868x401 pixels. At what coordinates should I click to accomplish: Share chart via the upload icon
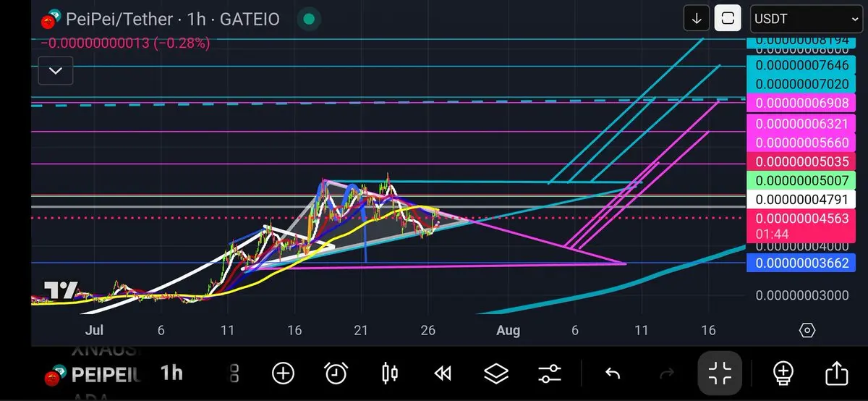coord(836,373)
